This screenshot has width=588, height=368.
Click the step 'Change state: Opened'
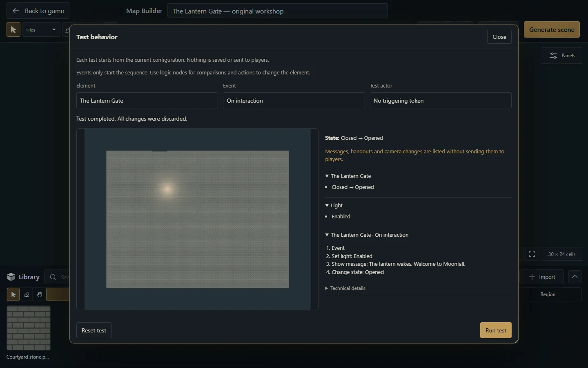coord(358,272)
